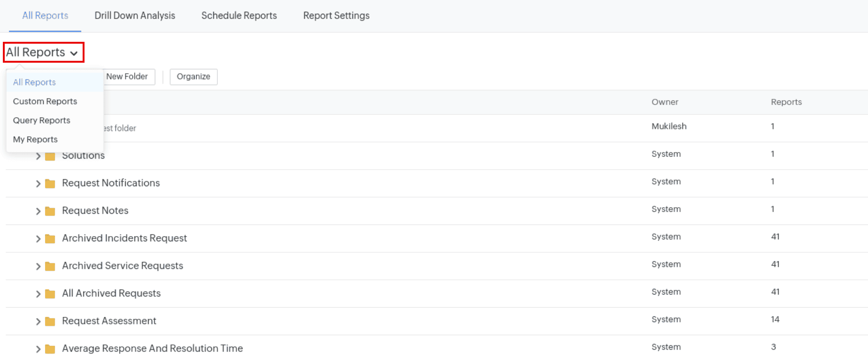Choose Query Reports in the dropdown list
The width and height of the screenshot is (868, 362).
click(42, 120)
